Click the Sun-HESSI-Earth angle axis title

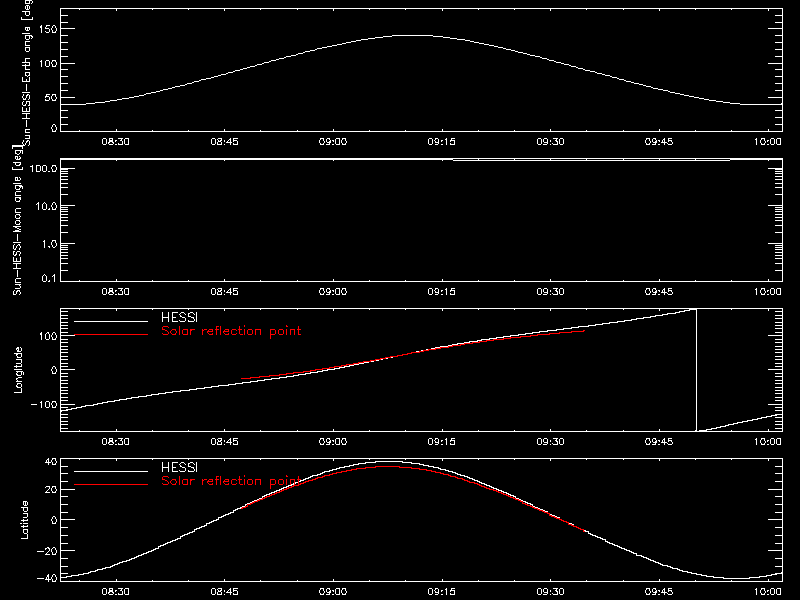[x=28, y=73]
